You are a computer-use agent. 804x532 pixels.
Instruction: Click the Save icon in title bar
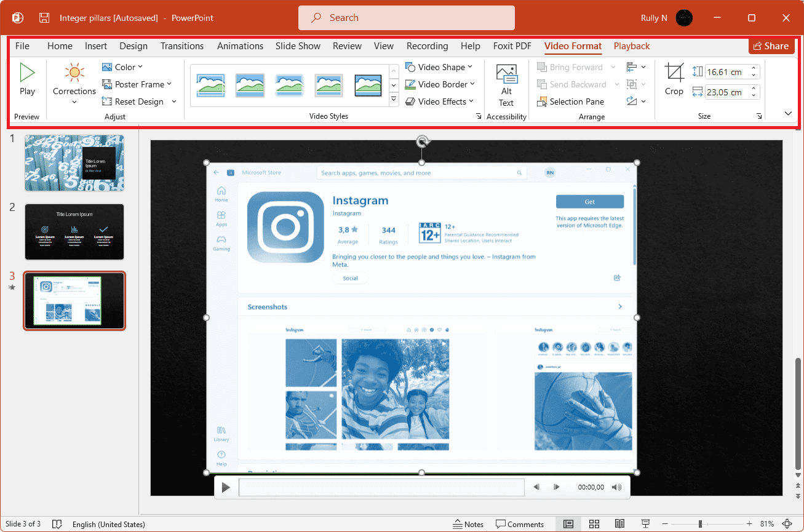(x=44, y=18)
